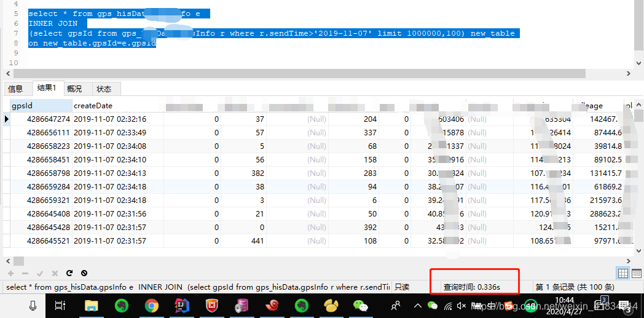Click createDate cell 2019-11-07 02:33:49
This screenshot has width=644, height=318.
click(118, 133)
